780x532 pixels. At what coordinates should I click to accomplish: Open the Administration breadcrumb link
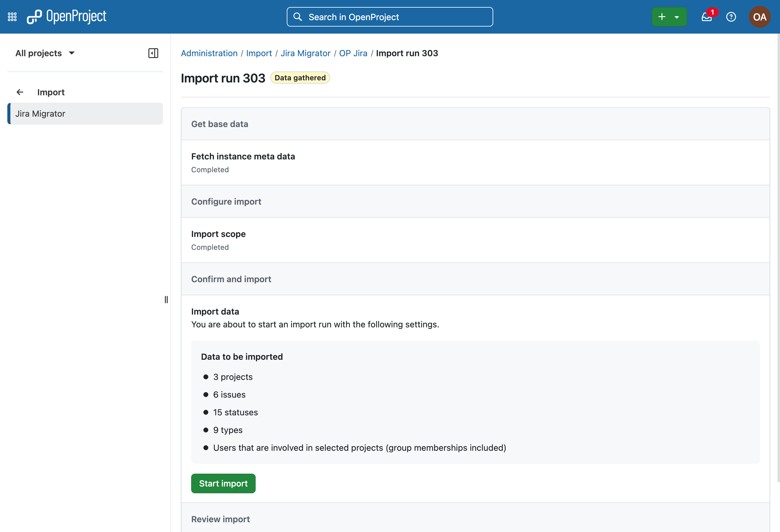(x=209, y=53)
